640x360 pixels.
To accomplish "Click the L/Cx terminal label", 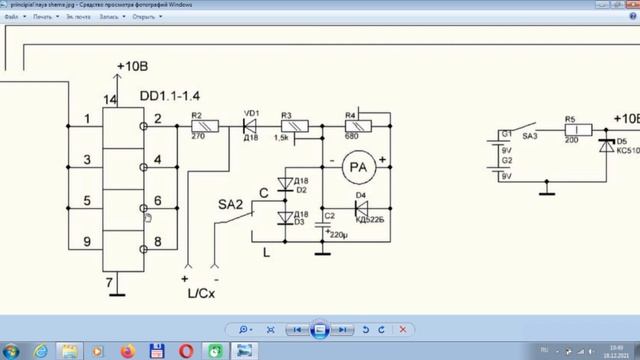I will pyautogui.click(x=201, y=293).
